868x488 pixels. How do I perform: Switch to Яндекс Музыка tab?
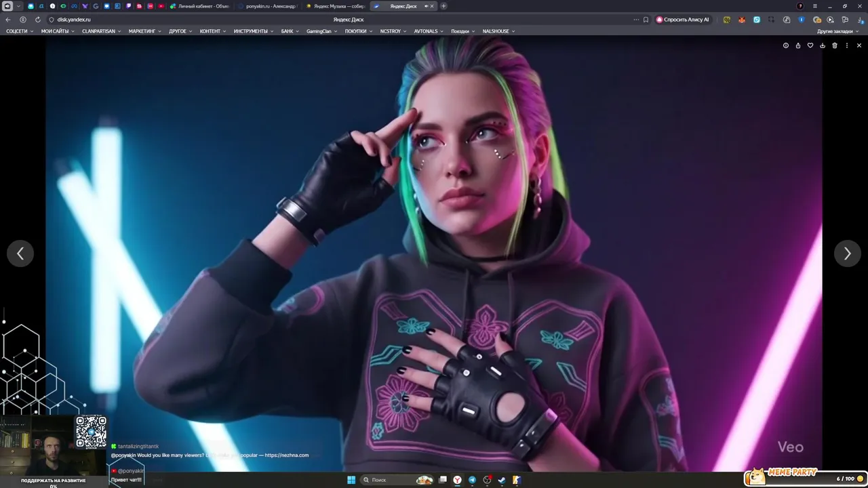point(336,6)
